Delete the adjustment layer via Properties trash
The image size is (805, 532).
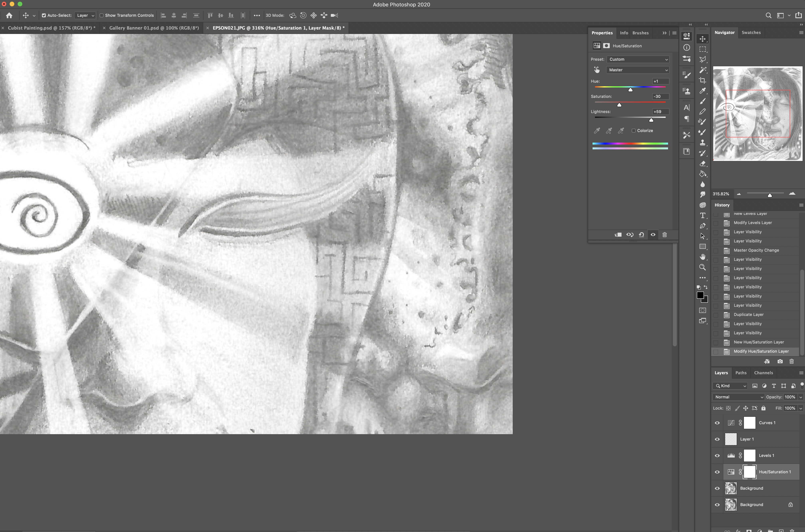coord(665,235)
